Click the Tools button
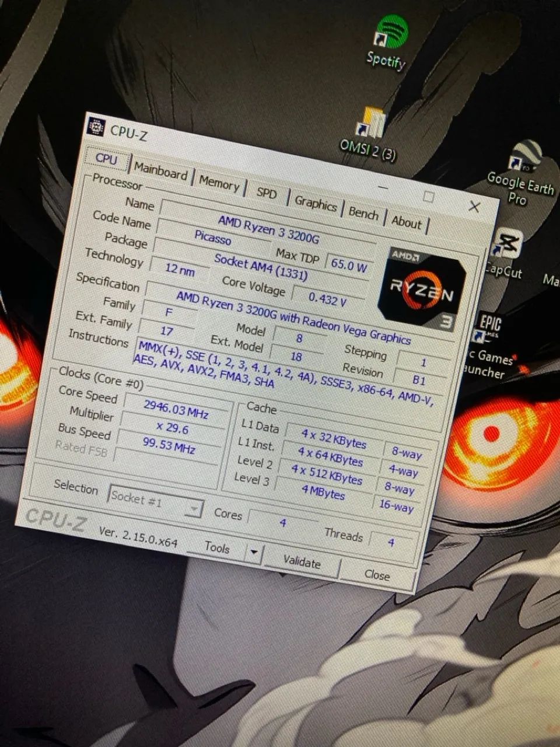Screen dimensions: 560x747 pyautogui.click(x=216, y=547)
